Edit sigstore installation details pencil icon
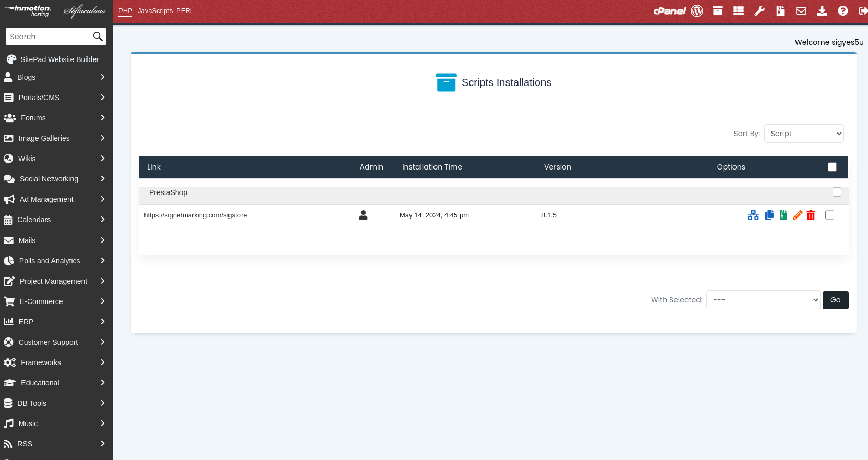The height and width of the screenshot is (460, 868). click(x=798, y=215)
